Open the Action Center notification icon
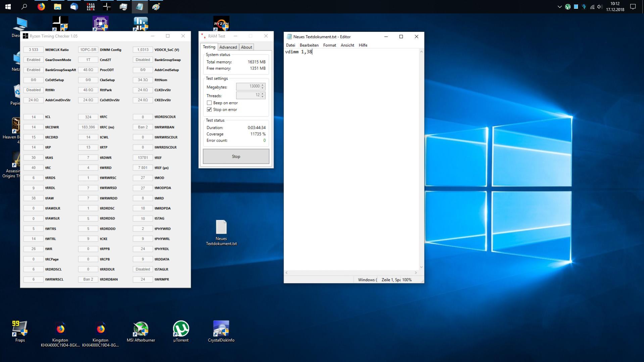This screenshot has height=362, width=644. point(633,7)
